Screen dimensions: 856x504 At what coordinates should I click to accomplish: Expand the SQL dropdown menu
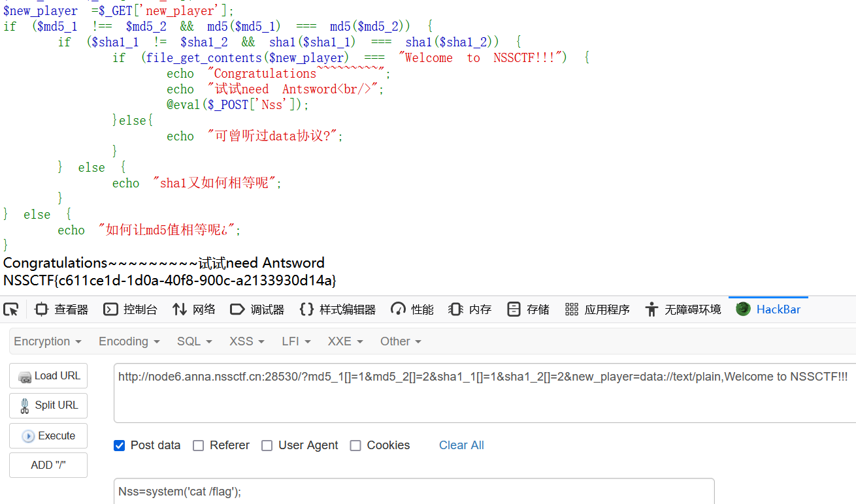194,341
